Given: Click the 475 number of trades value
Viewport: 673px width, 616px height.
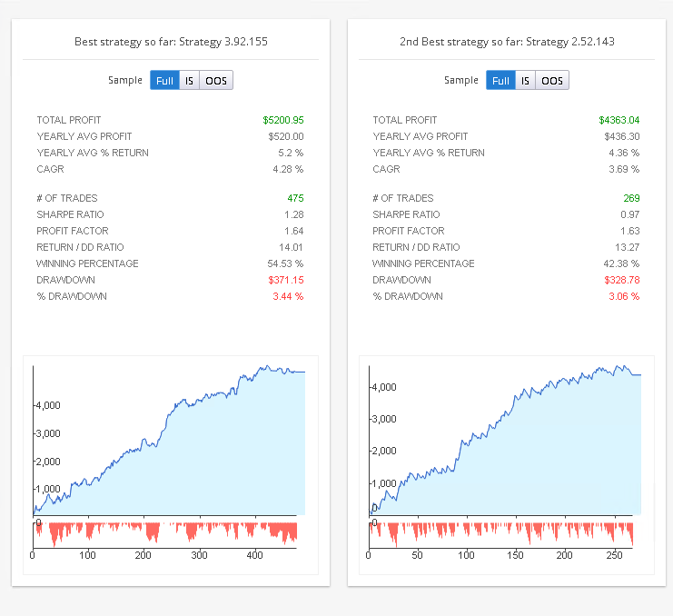Looking at the screenshot, I should click(294, 198).
